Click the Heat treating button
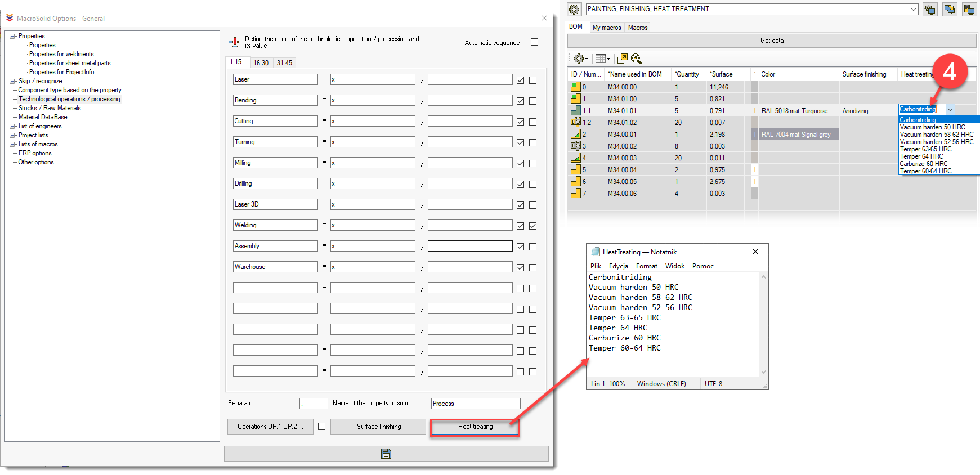980x475 pixels. (475, 427)
